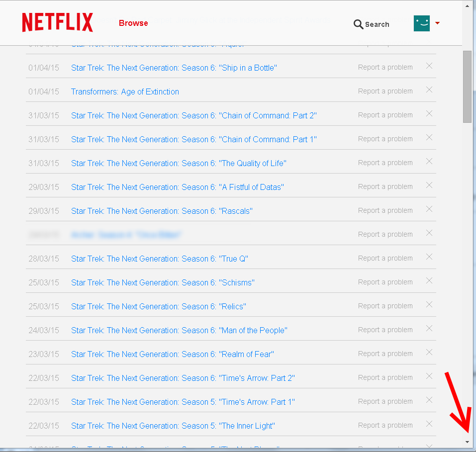476x452 pixels.
Task: Report a problem for "Relics"
Action: point(385,306)
